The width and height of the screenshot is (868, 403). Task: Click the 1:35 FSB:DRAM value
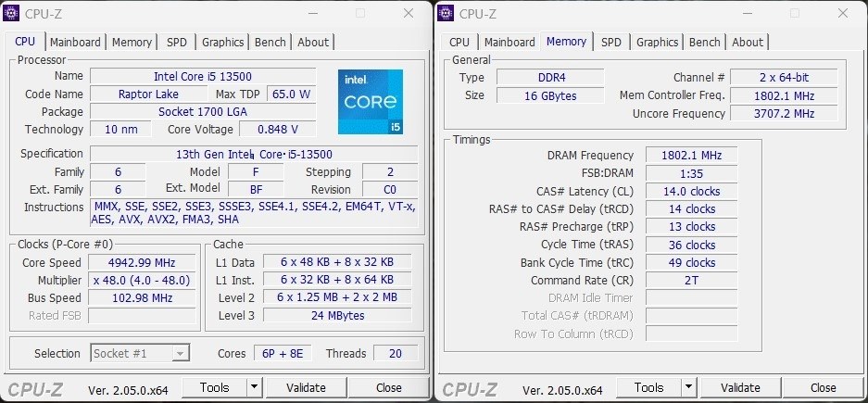coord(691,173)
